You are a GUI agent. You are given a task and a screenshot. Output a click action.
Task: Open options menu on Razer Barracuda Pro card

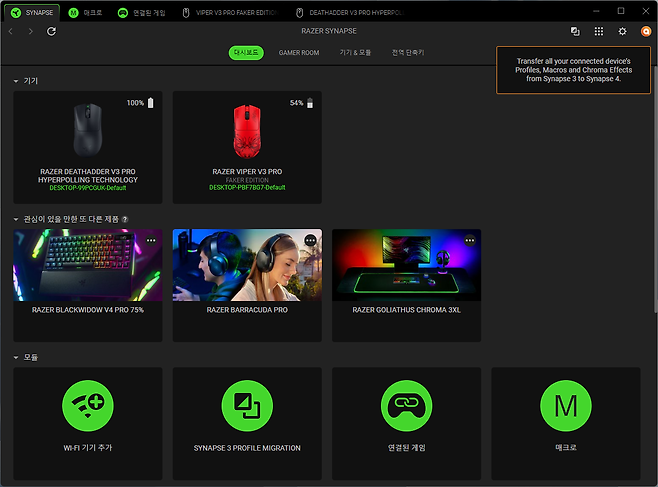click(x=310, y=240)
